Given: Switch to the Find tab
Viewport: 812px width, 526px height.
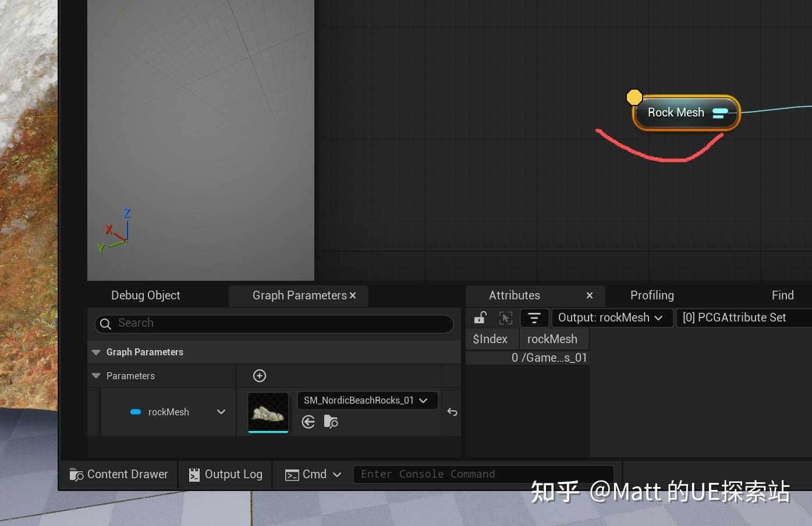Looking at the screenshot, I should [x=783, y=295].
